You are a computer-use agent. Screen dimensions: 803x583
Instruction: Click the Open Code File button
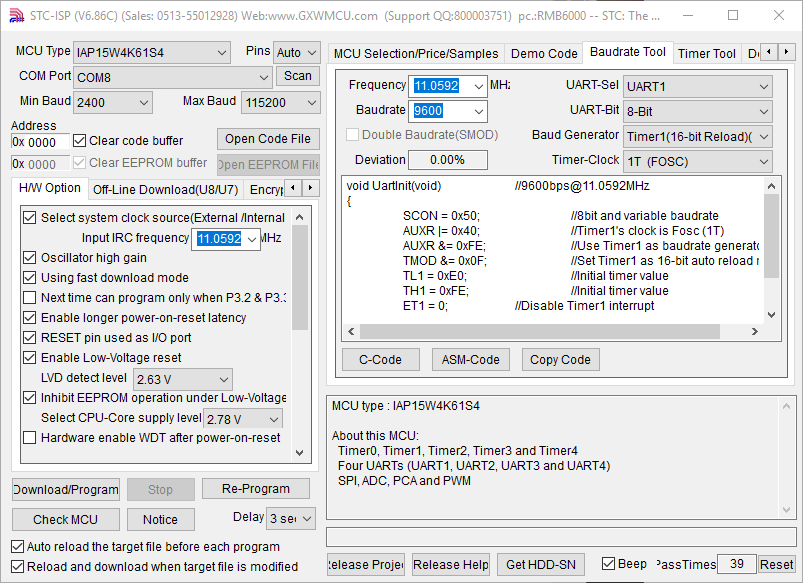(267, 139)
